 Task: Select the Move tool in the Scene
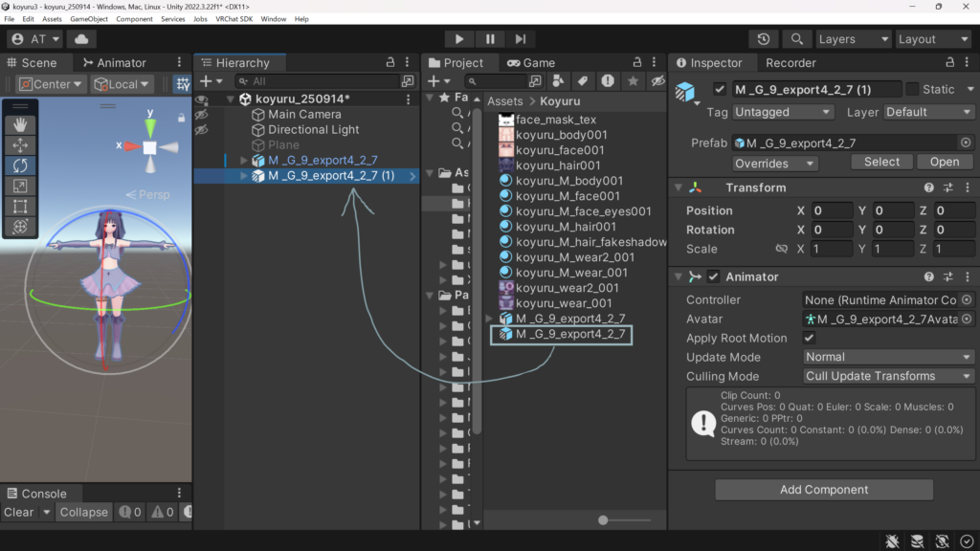click(x=20, y=145)
